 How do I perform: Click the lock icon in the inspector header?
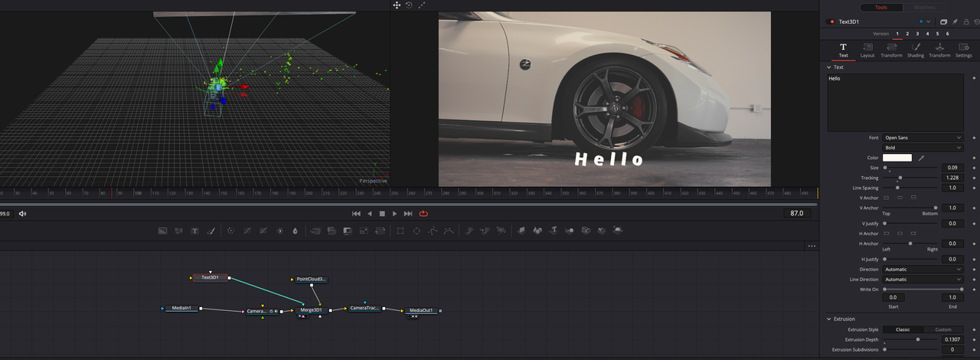click(966, 21)
